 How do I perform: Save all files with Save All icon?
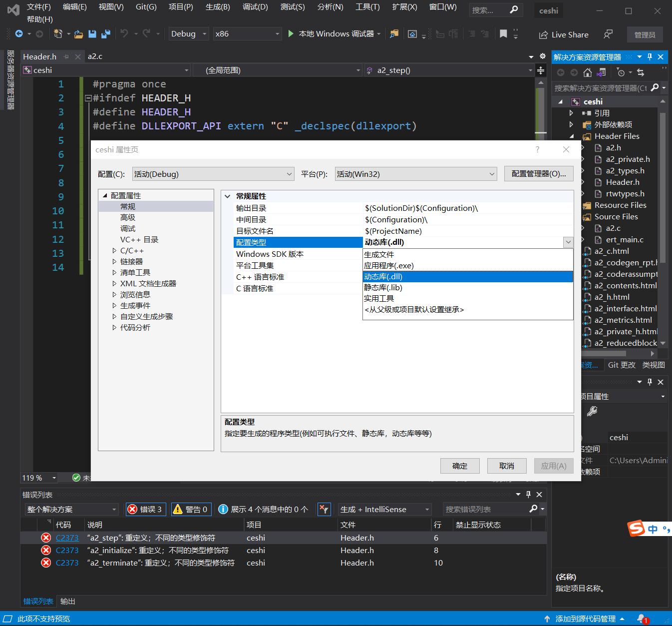105,33
